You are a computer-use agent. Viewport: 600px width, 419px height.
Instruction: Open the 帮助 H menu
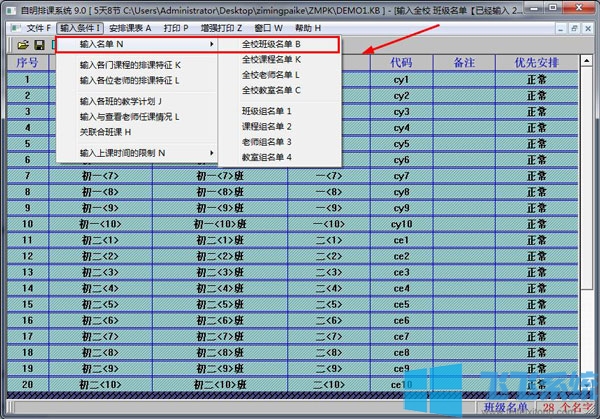(308, 28)
